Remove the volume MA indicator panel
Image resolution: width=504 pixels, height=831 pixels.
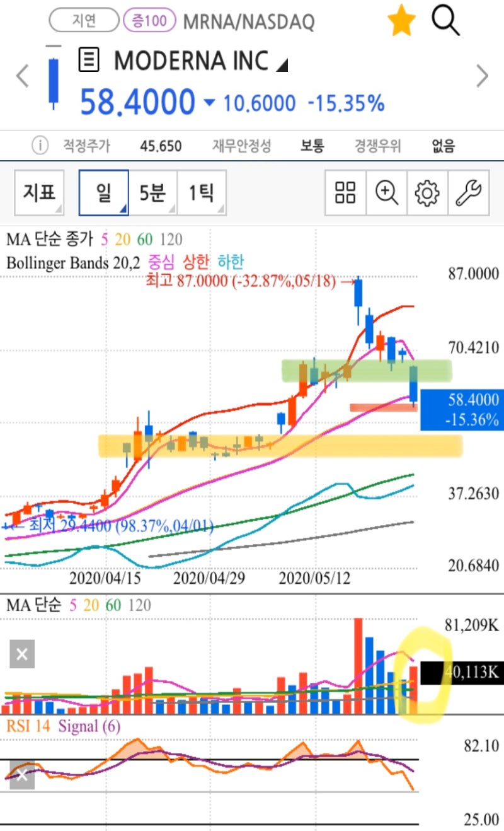click(21, 654)
